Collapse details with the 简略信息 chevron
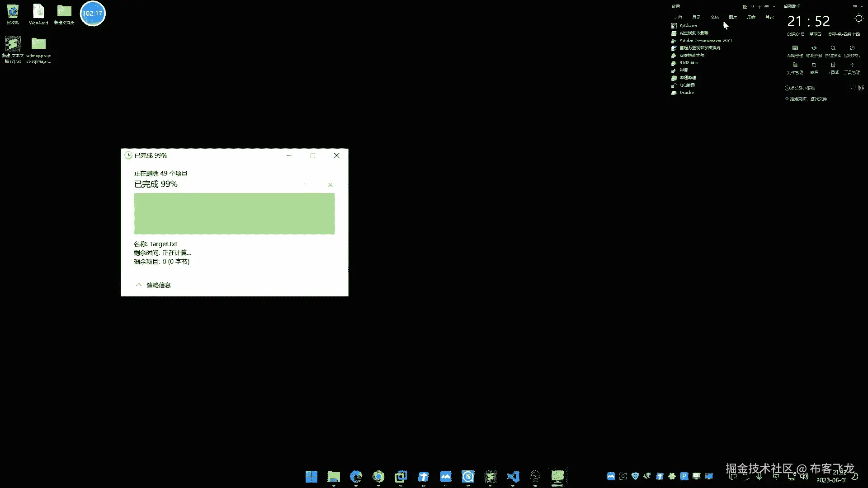 [139, 285]
